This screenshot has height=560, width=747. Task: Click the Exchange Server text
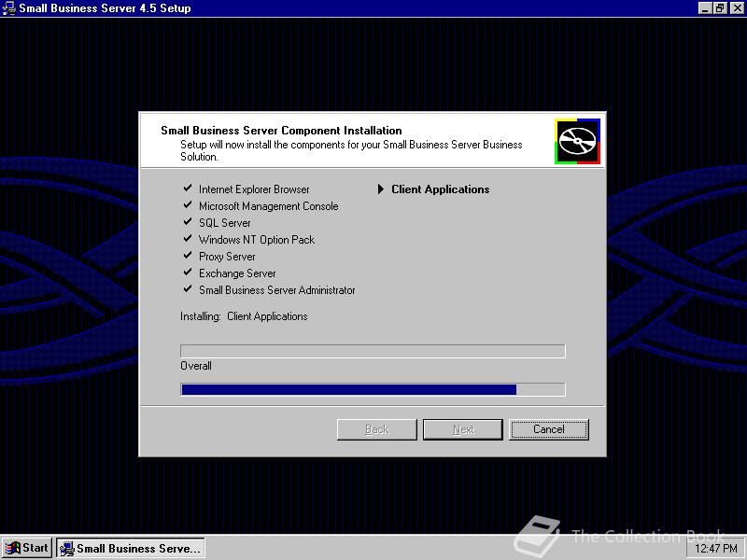click(x=237, y=273)
